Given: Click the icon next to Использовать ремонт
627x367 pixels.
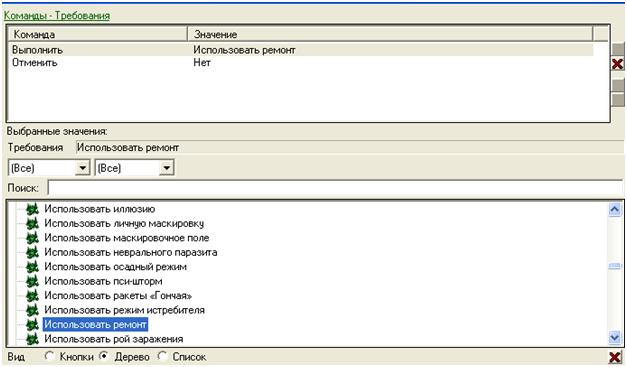Looking at the screenshot, I should point(32,324).
